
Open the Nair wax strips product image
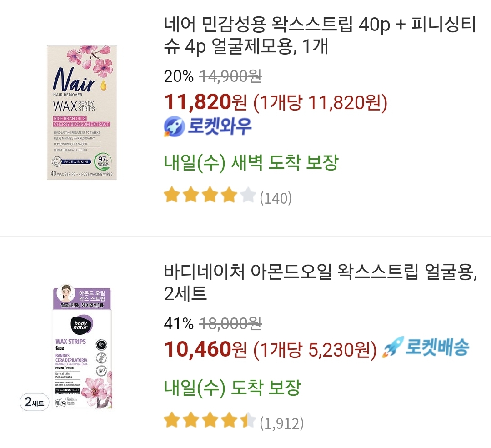coord(82,112)
